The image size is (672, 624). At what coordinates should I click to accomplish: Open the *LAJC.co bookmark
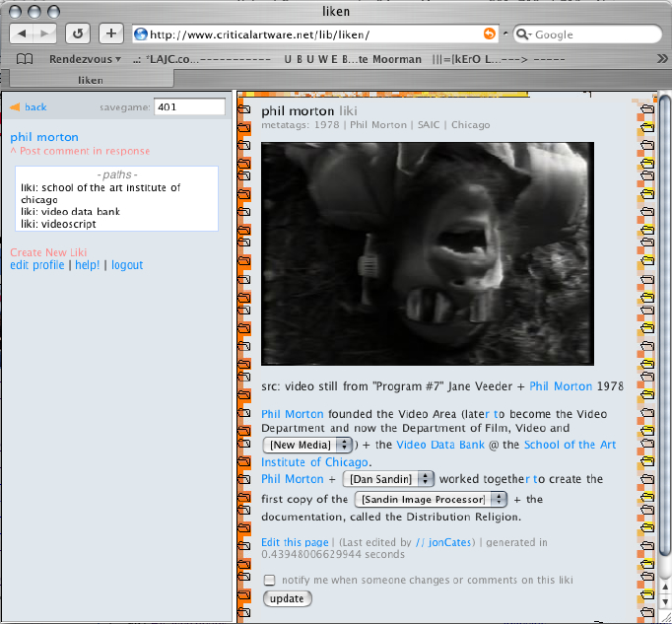[x=201, y=59]
